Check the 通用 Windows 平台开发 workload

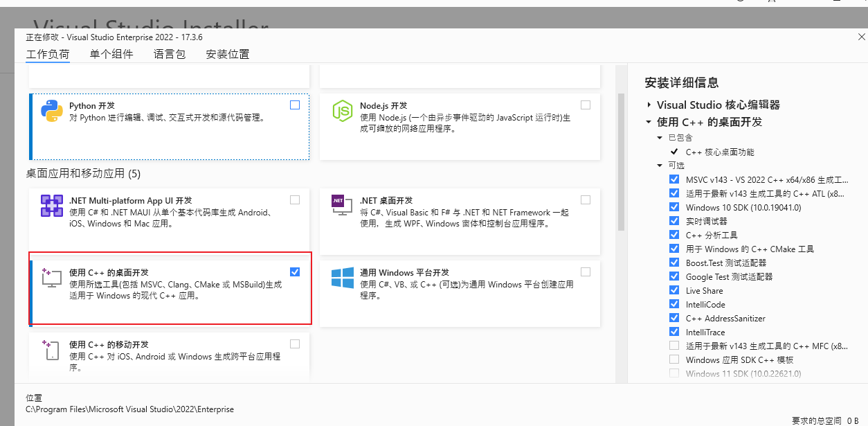586,272
